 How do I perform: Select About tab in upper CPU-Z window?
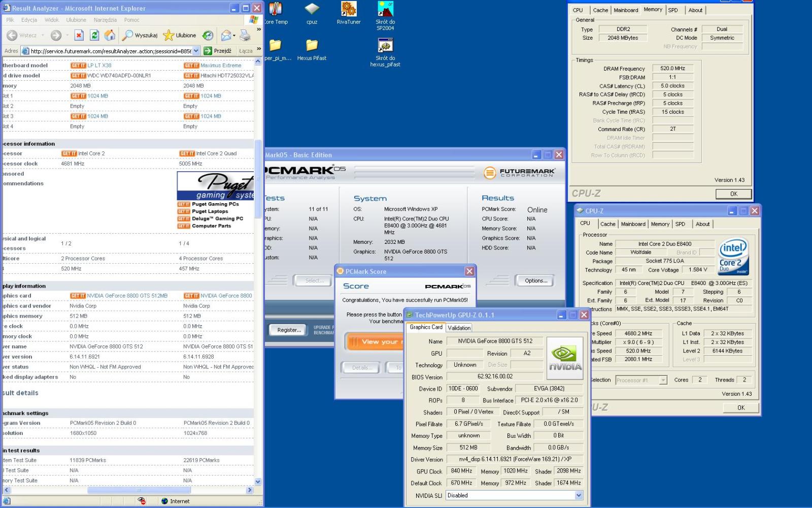pos(695,10)
